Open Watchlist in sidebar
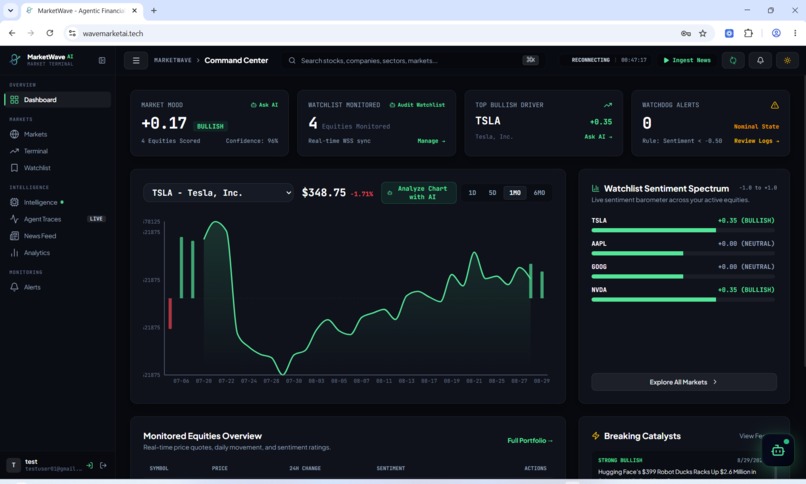The width and height of the screenshot is (806, 484). pos(58,168)
